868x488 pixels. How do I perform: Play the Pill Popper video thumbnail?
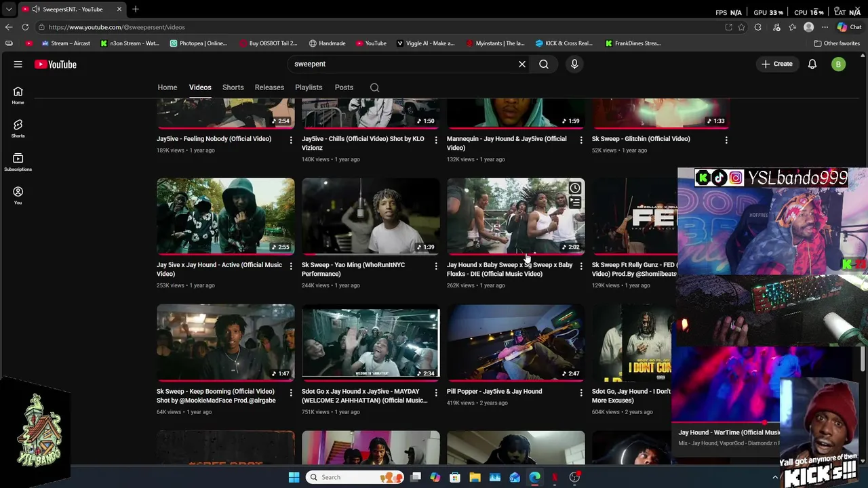coord(516,342)
